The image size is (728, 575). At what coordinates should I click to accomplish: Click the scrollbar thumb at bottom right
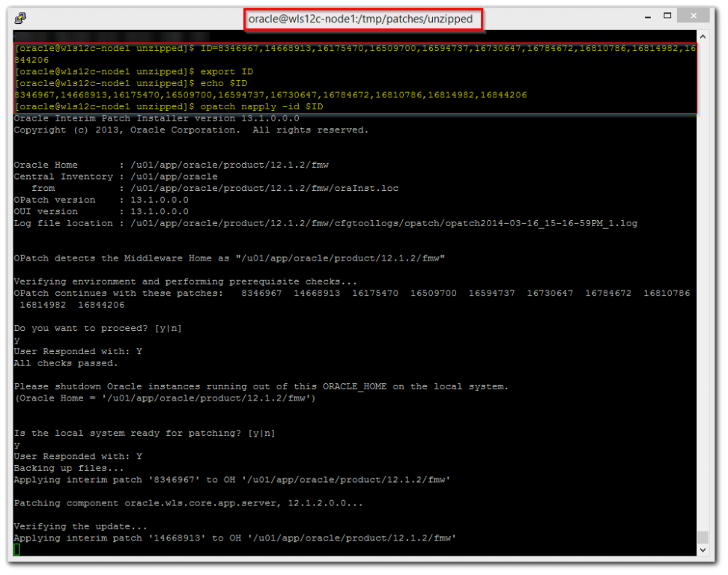coord(703,537)
